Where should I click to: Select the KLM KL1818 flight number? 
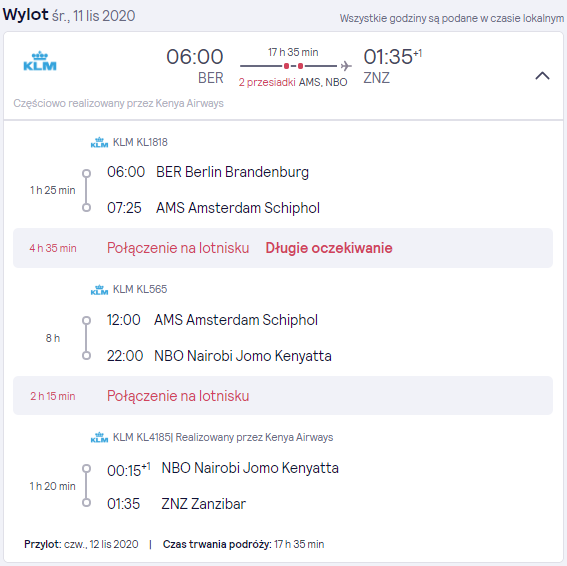(140, 142)
